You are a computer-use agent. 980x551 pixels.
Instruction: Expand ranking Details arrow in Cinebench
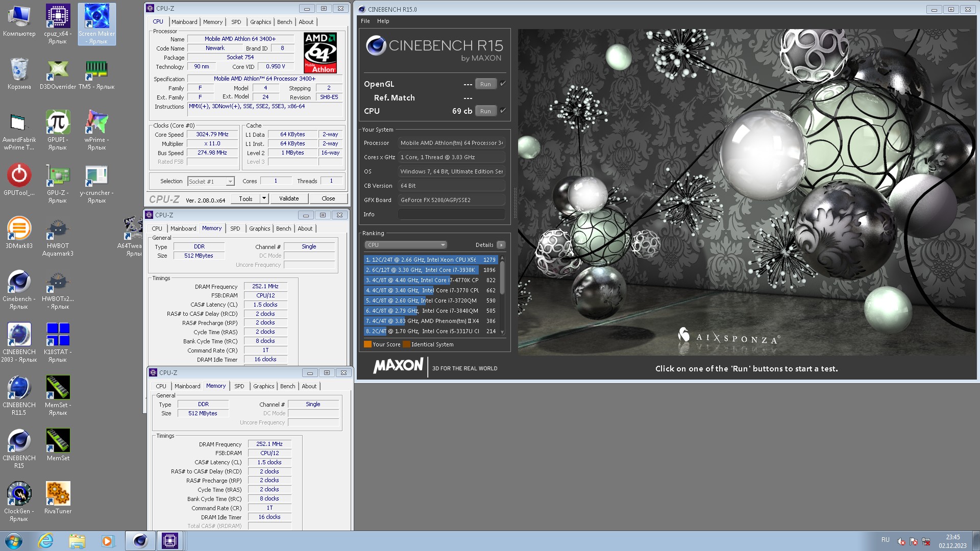click(501, 245)
